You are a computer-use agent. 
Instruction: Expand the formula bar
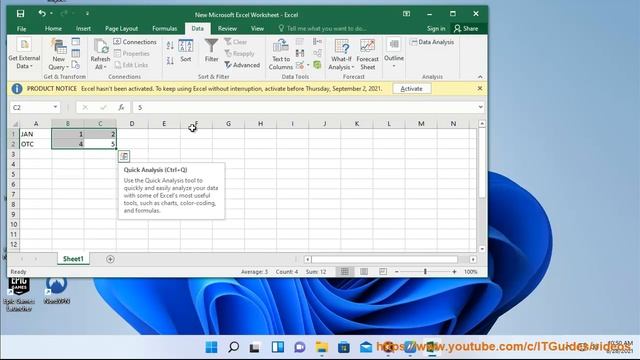click(480, 107)
